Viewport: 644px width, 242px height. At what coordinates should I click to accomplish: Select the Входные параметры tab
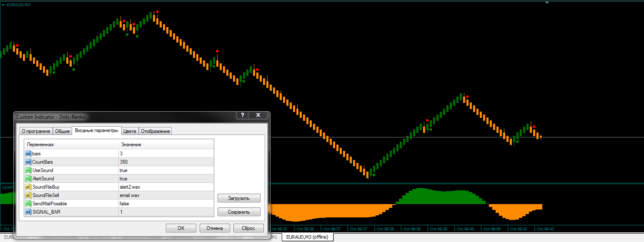click(x=97, y=131)
